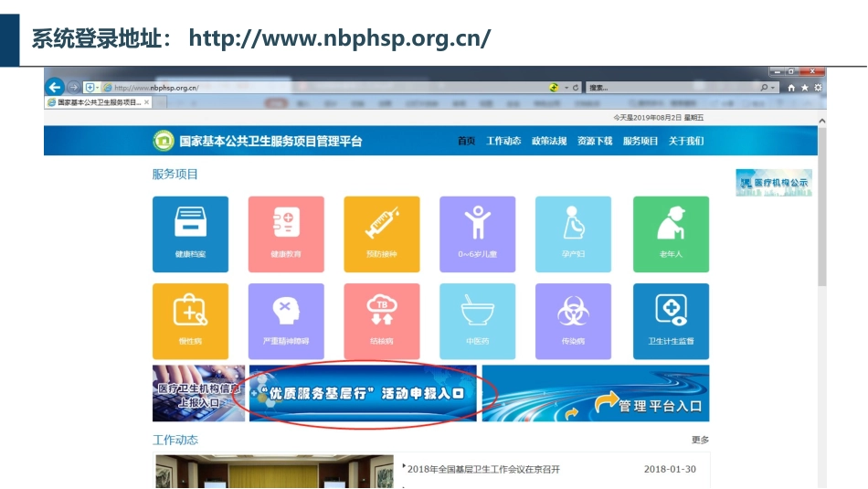
Task: Open the 关于我们 navigation item
Action: 686,141
